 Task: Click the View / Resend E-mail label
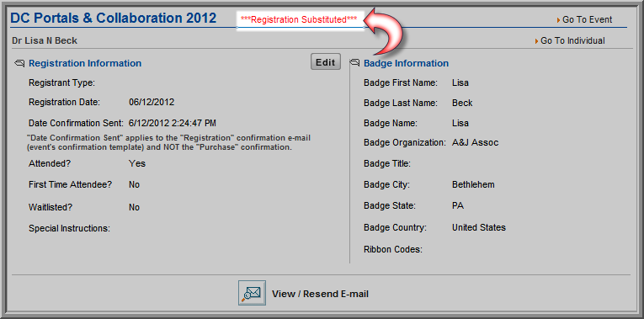coord(320,294)
